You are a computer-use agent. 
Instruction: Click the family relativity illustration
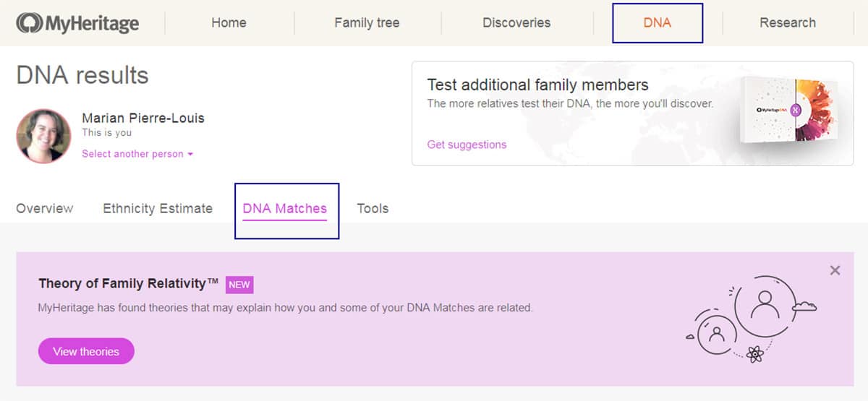(751, 318)
